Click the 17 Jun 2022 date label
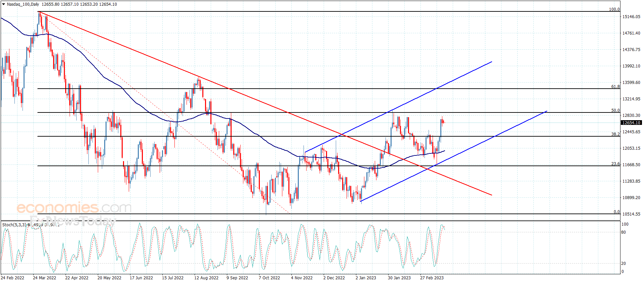This screenshot has width=644, height=282. (x=141, y=278)
